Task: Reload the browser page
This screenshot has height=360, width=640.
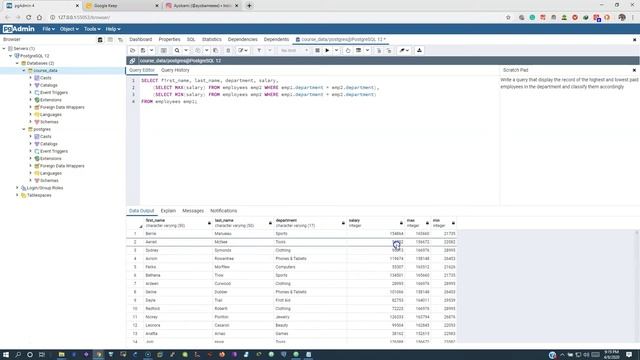Action: coord(29,18)
